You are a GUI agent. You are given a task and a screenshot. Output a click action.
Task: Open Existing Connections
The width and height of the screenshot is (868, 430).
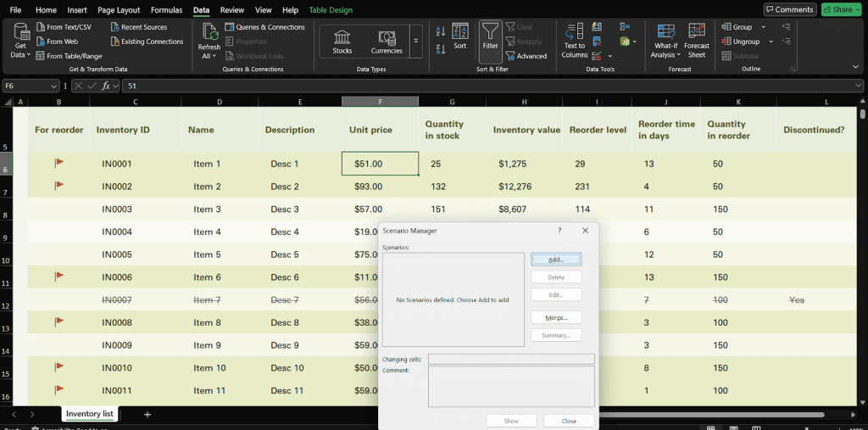[147, 41]
